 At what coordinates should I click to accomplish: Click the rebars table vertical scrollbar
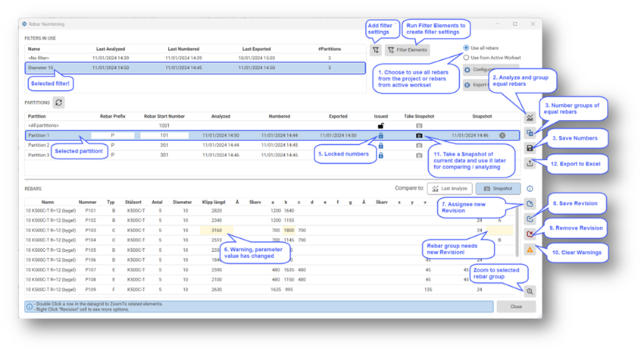point(517,231)
